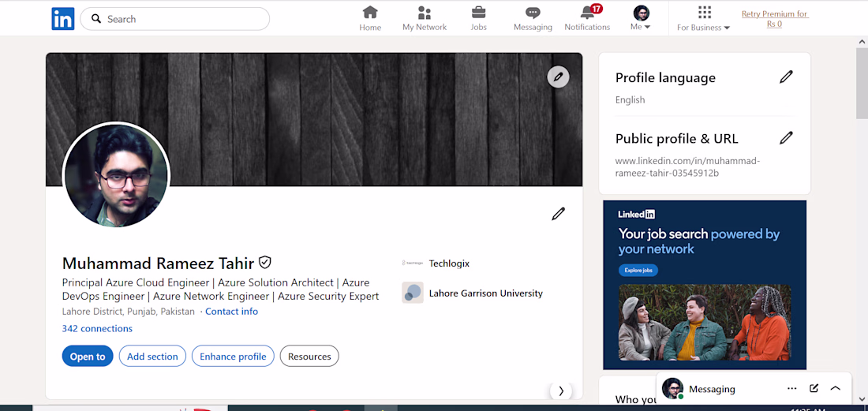Viewport: 868px width, 411px height.
Task: Open Messaging panel options ellipsis
Action: click(x=791, y=389)
